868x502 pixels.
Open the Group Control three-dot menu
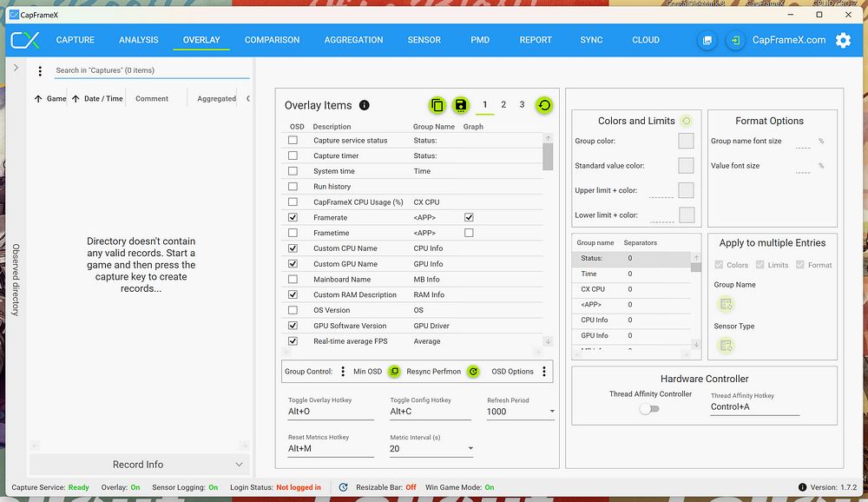tap(343, 371)
